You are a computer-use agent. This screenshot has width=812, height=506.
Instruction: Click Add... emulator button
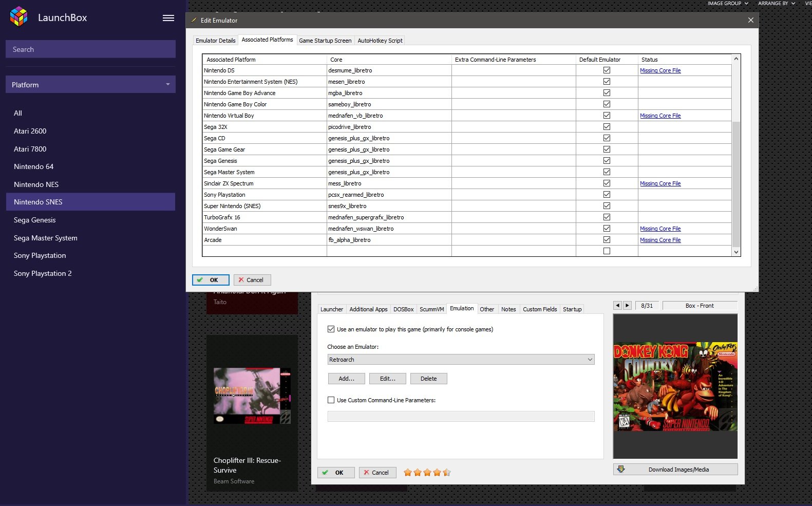pyautogui.click(x=347, y=379)
